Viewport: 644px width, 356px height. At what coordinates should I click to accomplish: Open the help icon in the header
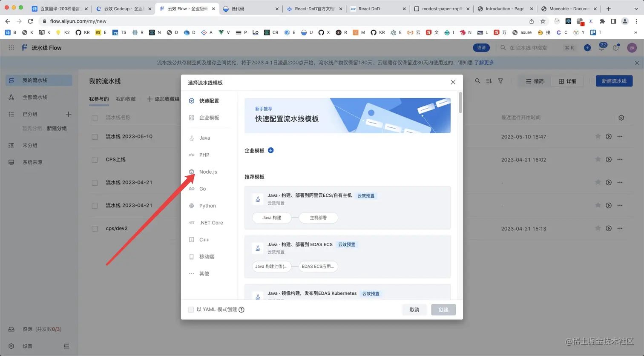click(x=616, y=48)
